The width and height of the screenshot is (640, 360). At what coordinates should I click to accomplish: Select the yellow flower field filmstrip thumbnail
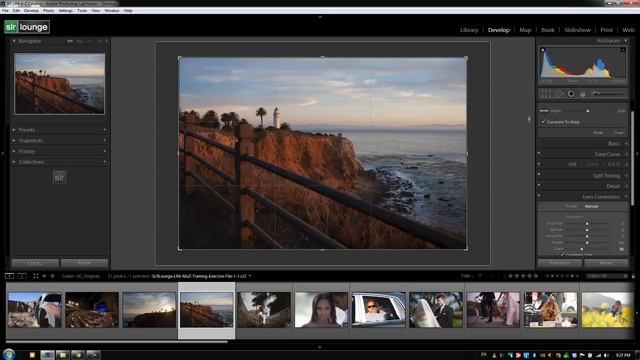point(607,310)
